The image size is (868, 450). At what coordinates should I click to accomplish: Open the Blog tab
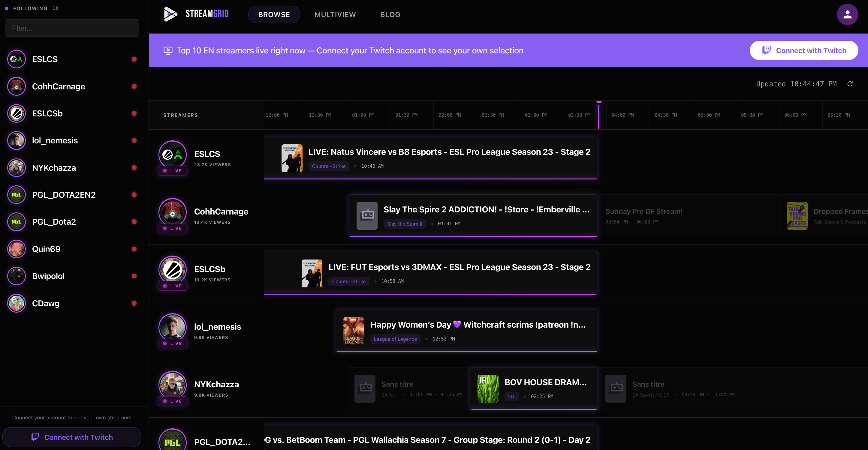pos(390,14)
